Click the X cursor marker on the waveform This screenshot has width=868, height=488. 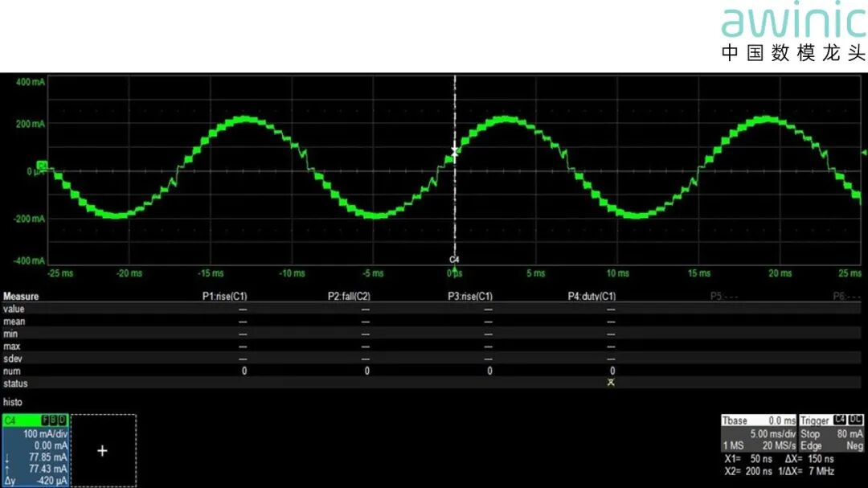455,150
